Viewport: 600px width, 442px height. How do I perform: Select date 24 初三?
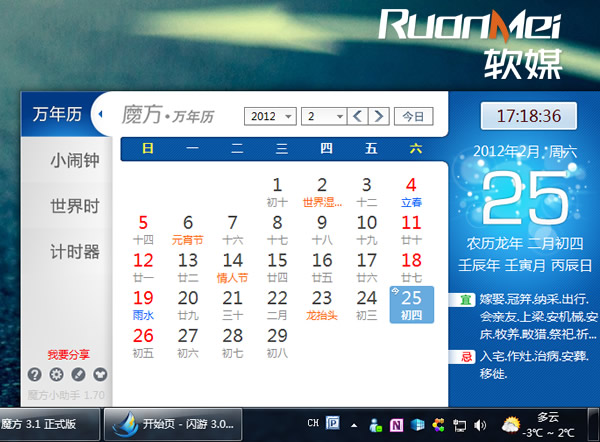click(x=367, y=305)
